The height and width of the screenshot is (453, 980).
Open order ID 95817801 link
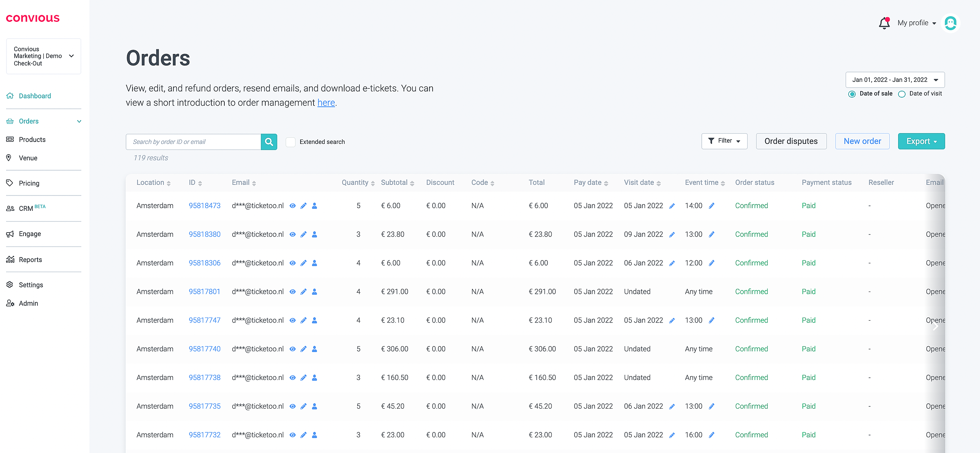click(x=204, y=292)
